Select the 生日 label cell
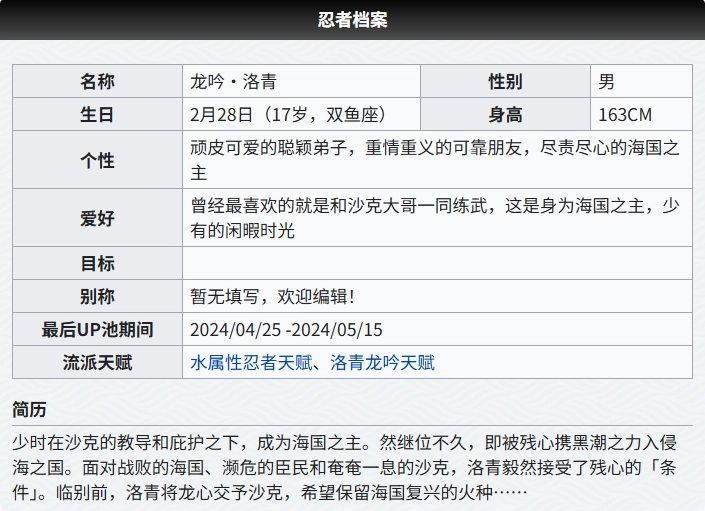Viewport: 705px width, 511px height. (x=97, y=115)
